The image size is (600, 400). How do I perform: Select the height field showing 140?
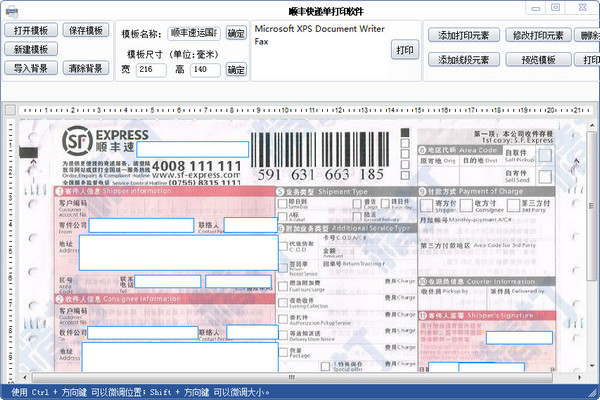205,70
